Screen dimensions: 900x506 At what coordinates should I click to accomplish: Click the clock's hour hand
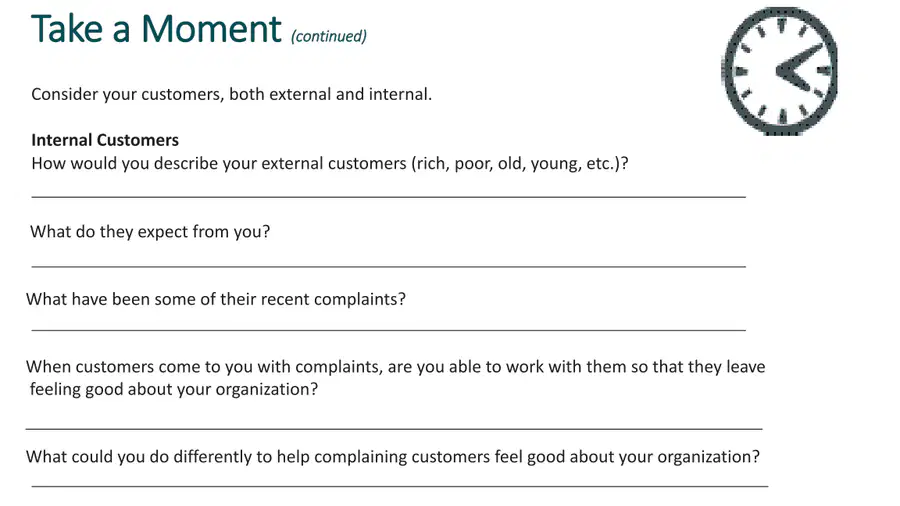[x=794, y=81]
